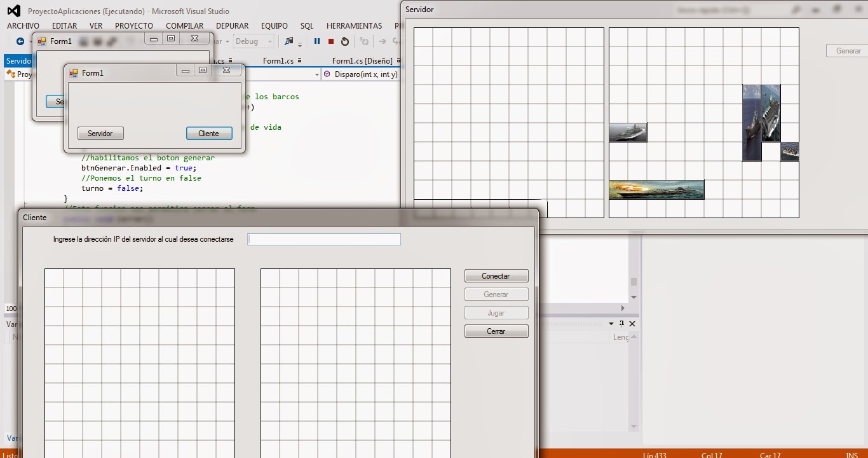Click the find-in-files icon in the Visual Studio toolbar
The width and height of the screenshot is (868, 458).
(x=289, y=41)
